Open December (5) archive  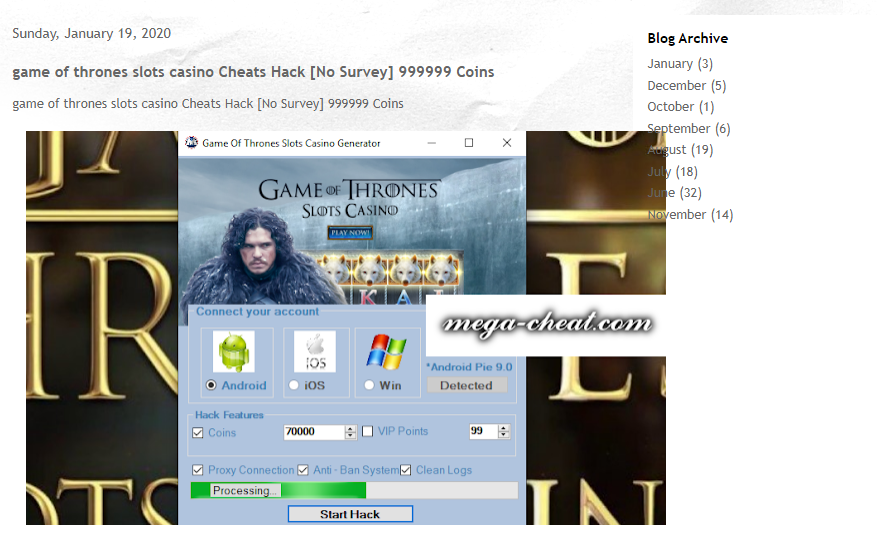click(x=687, y=86)
